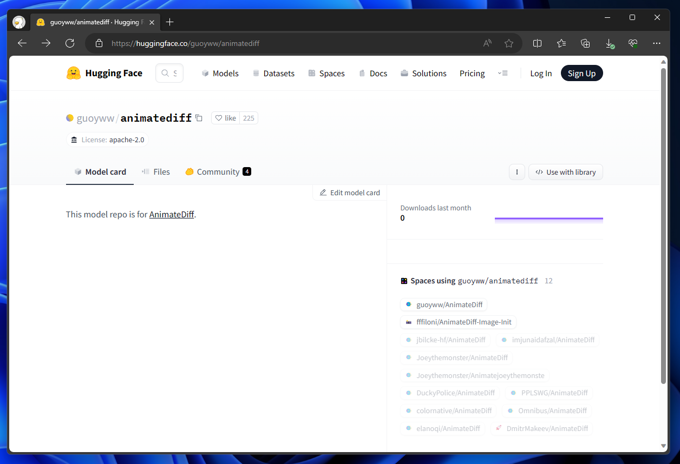Open the Joeythemonster/Animatejoeythemonste space
This screenshot has height=464, width=680.
[475, 375]
